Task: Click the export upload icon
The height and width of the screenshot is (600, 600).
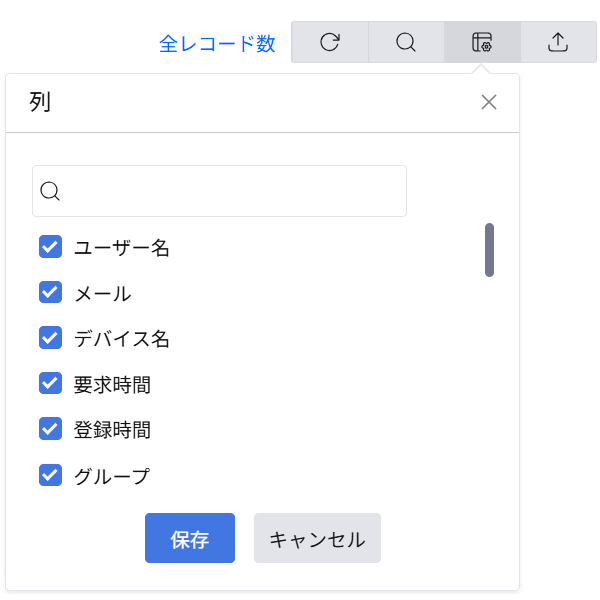Action: 558,42
